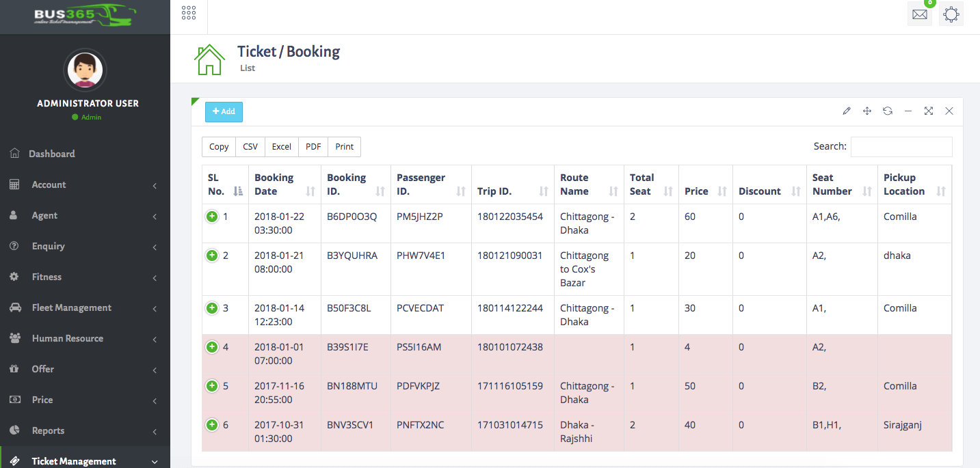Expand the booking panel to fullscreen

coord(929,111)
